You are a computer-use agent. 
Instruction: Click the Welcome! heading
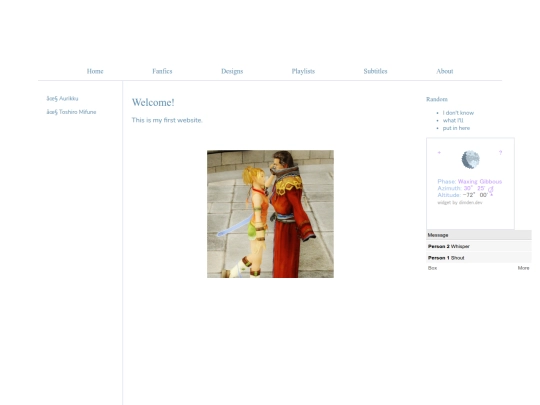tap(153, 102)
